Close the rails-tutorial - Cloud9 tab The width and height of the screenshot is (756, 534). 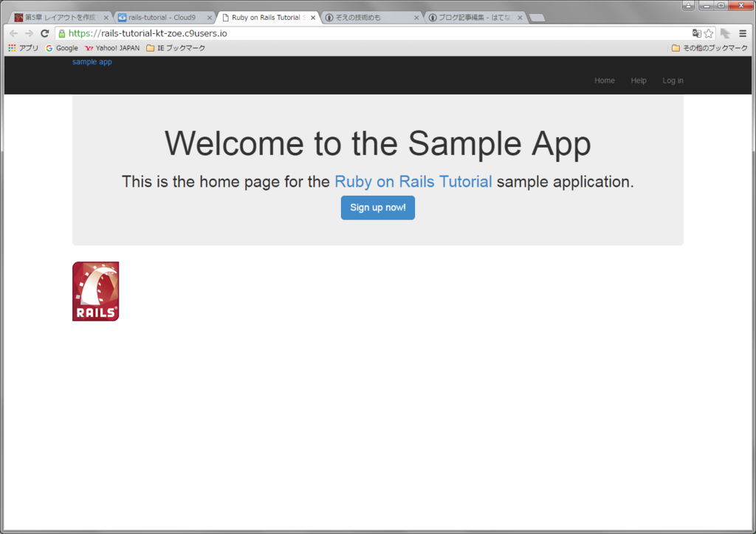point(209,18)
